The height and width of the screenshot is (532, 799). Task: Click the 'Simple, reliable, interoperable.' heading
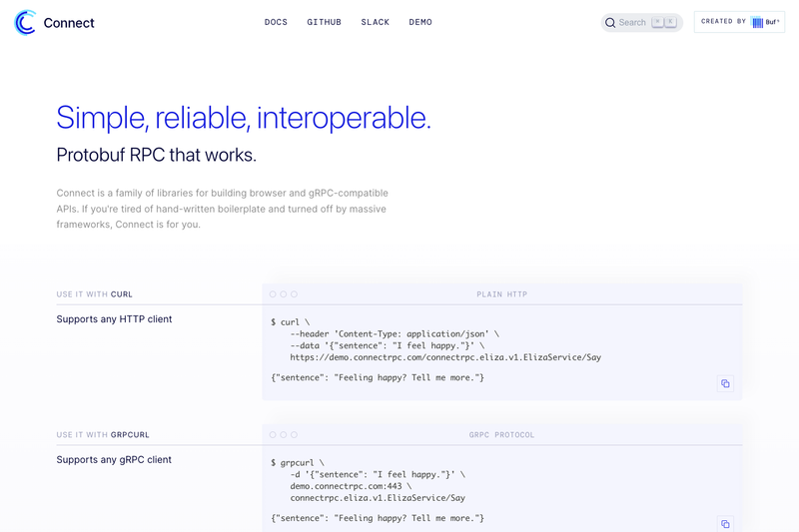(x=244, y=118)
